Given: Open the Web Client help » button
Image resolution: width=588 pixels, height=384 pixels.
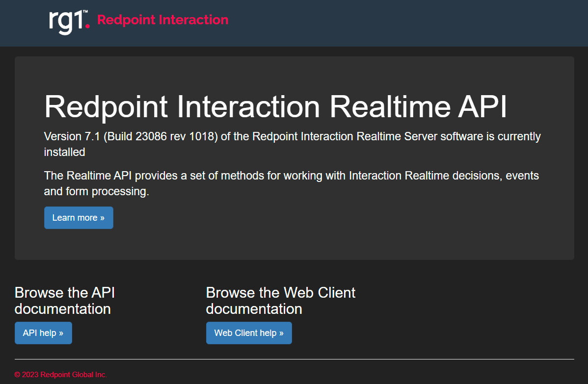Looking at the screenshot, I should (249, 333).
